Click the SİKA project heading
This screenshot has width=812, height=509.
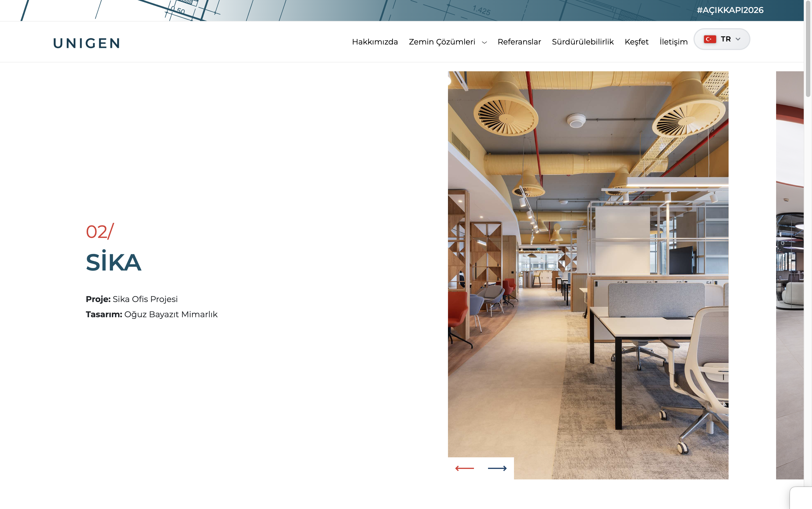point(114,261)
